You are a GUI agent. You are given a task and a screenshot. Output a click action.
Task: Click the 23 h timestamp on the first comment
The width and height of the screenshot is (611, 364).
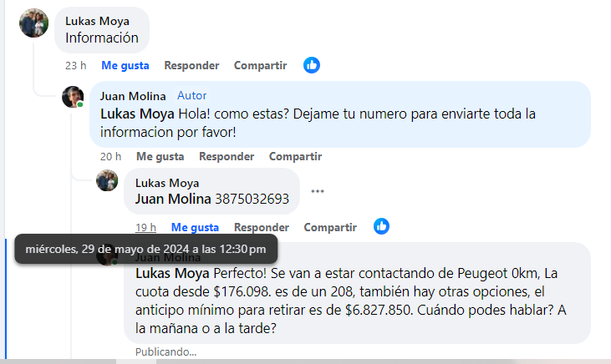[76, 65]
